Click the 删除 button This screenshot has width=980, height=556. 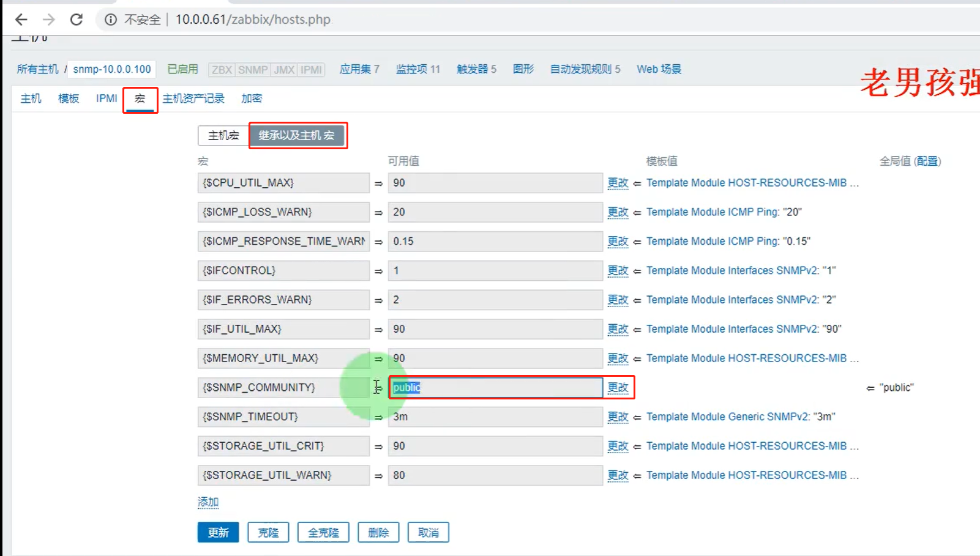pos(378,532)
